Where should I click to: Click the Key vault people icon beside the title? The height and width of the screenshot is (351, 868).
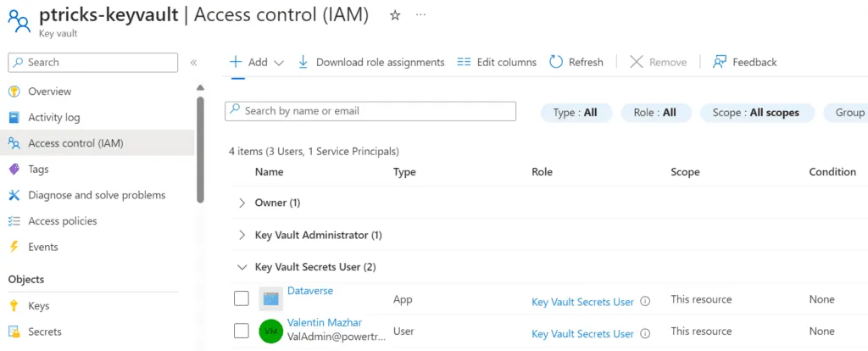click(x=19, y=21)
